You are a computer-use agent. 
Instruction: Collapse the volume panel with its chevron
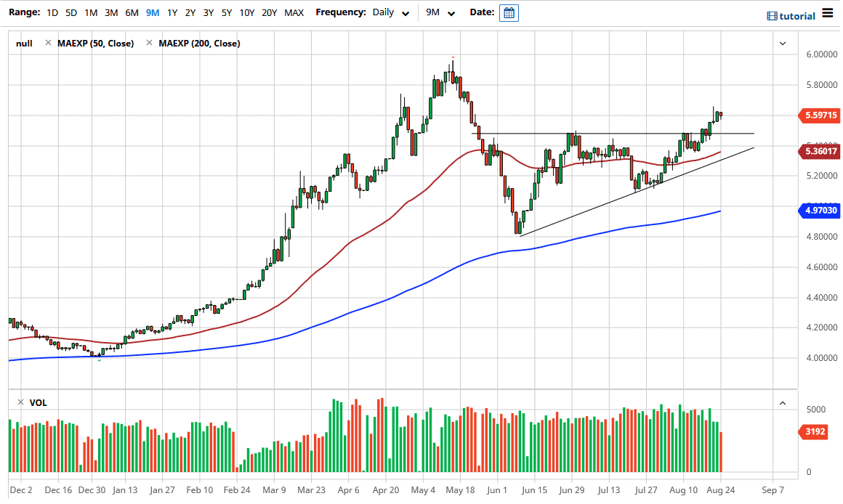tap(783, 402)
